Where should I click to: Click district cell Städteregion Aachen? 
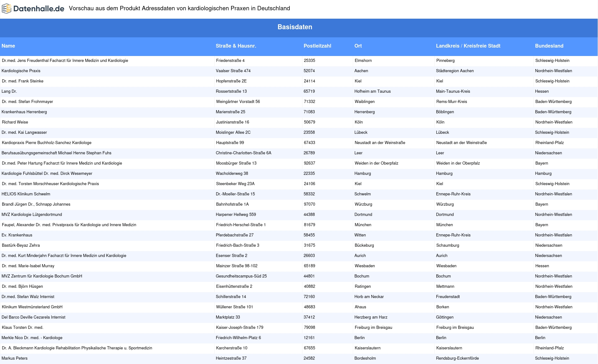pyautogui.click(x=455, y=71)
